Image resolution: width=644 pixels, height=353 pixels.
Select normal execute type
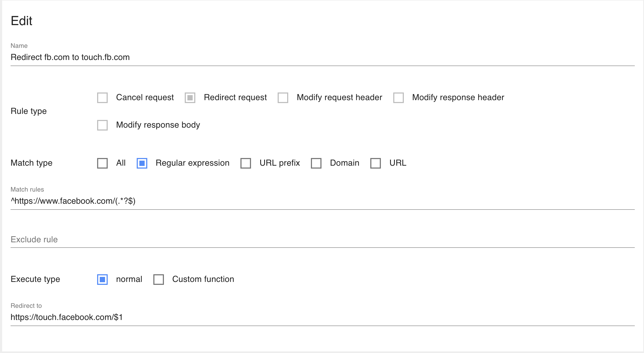click(x=102, y=279)
